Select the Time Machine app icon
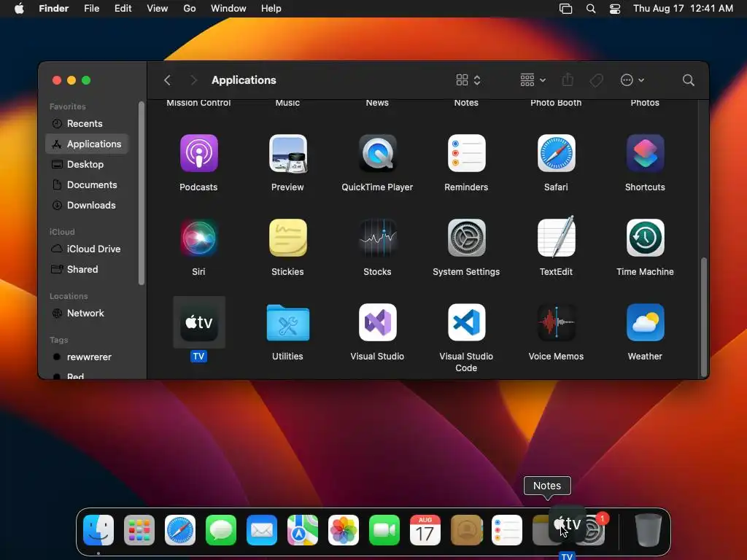The height and width of the screenshot is (560, 747). pos(645,238)
